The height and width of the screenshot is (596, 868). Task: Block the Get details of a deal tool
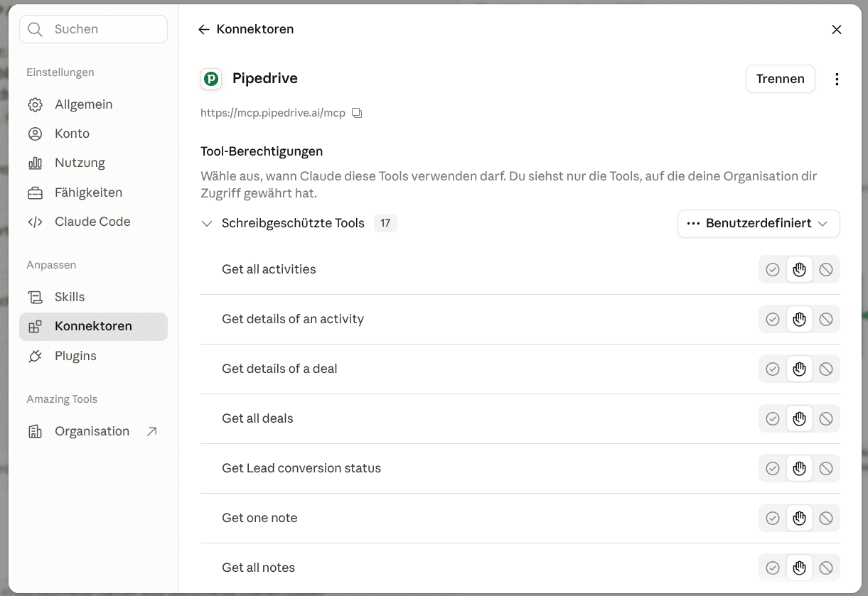coord(826,369)
